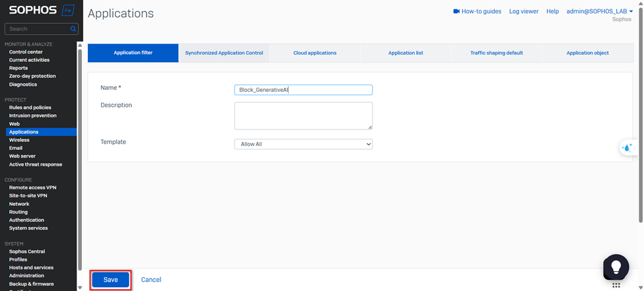Expand the admin@SOPHOS_LAB account menu

click(x=599, y=11)
